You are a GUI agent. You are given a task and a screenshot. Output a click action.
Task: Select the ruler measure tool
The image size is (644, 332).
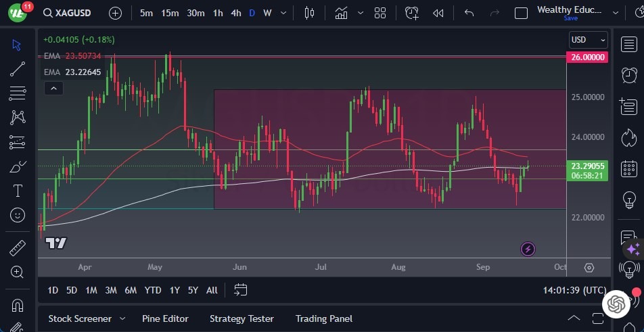pos(18,248)
